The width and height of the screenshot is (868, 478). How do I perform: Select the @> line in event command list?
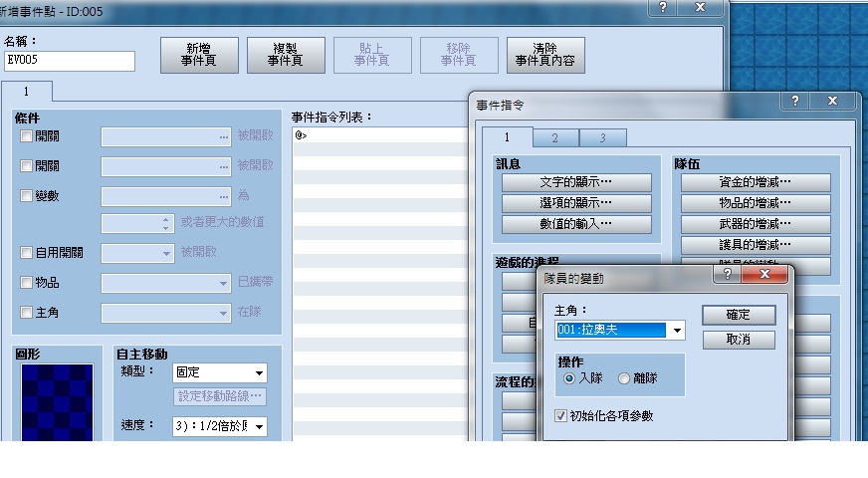pos(380,135)
